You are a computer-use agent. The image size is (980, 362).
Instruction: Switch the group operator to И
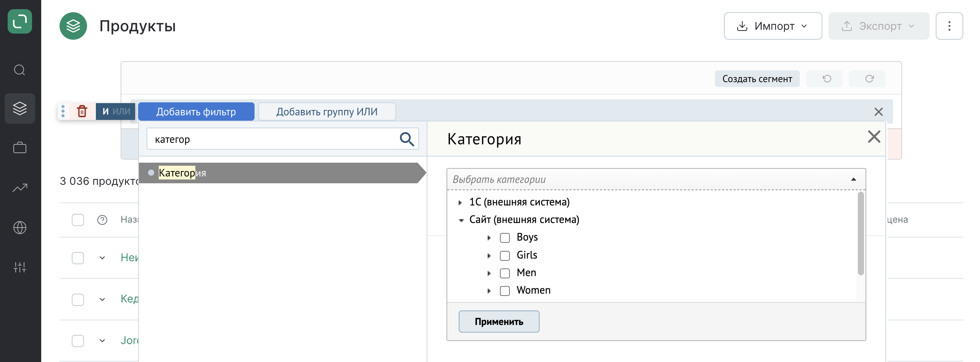point(105,112)
